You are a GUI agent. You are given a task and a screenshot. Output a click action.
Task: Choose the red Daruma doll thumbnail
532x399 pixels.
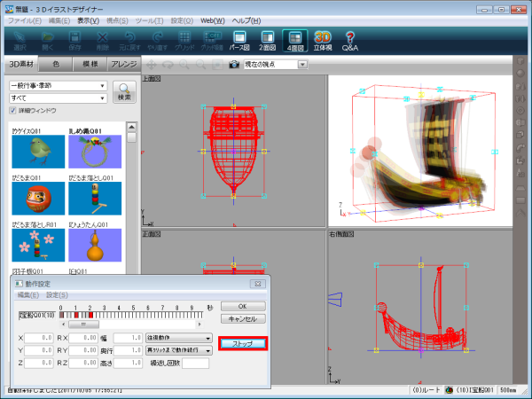[32, 198]
